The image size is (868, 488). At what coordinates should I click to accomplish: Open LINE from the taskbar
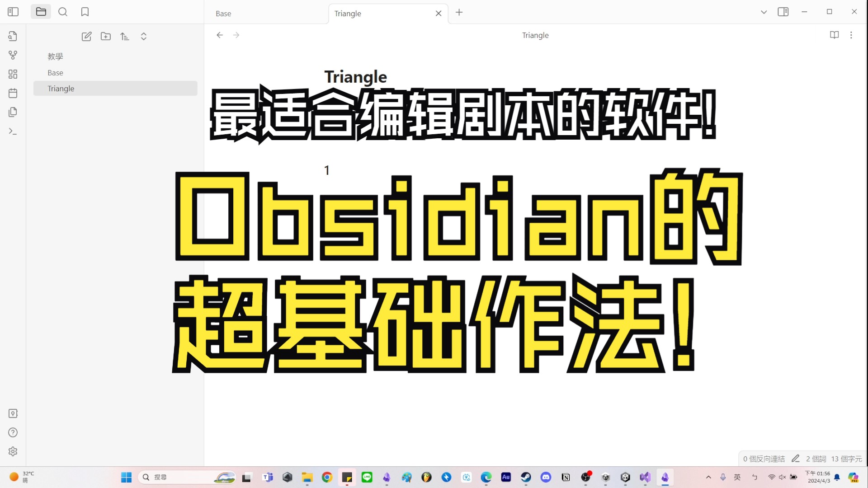click(x=367, y=477)
